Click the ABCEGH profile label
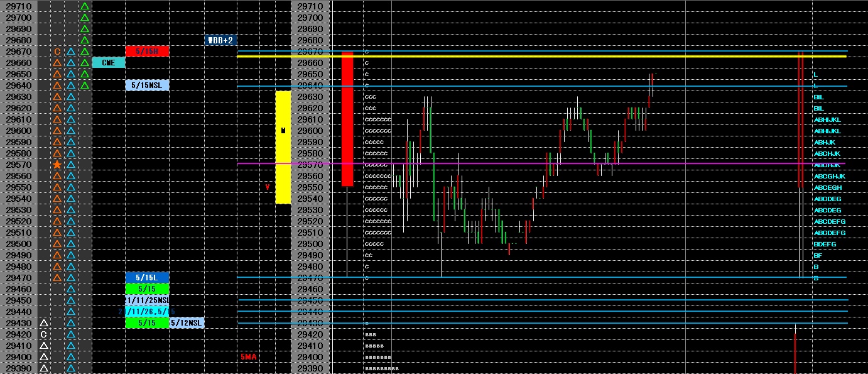Viewport: 868px width, 374px height. point(827,188)
